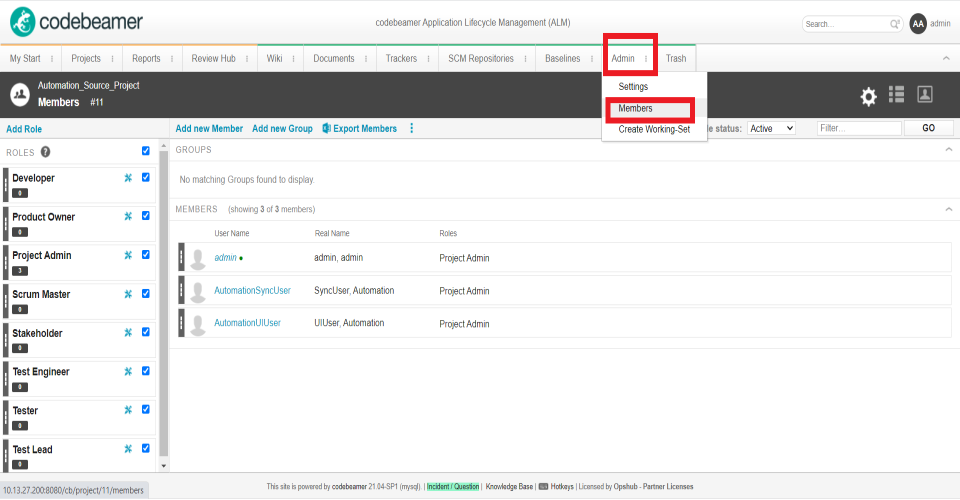Viewport: 960px width, 500px height.
Task: Click the codebeamer logo icon
Action: [x=22, y=21]
